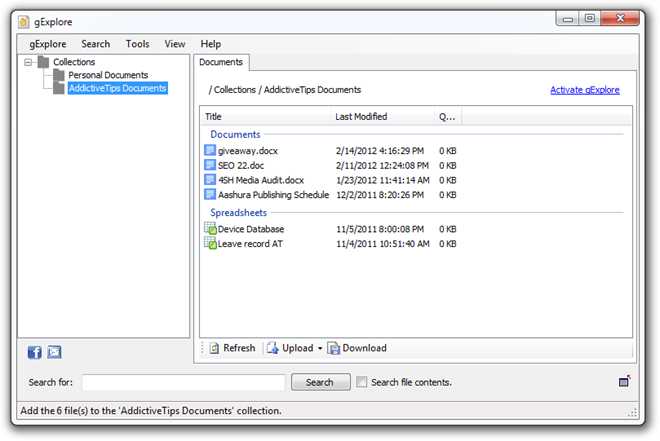Select AddictiveTips Documents in the tree
This screenshot has height=441, width=660.
[x=117, y=88]
